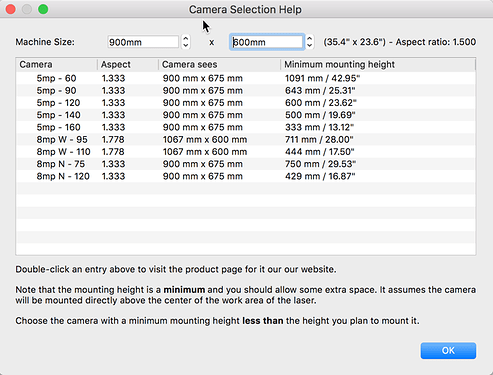Increase machine height with the up stepper arrow
This screenshot has width=493, height=375.
click(x=310, y=38)
